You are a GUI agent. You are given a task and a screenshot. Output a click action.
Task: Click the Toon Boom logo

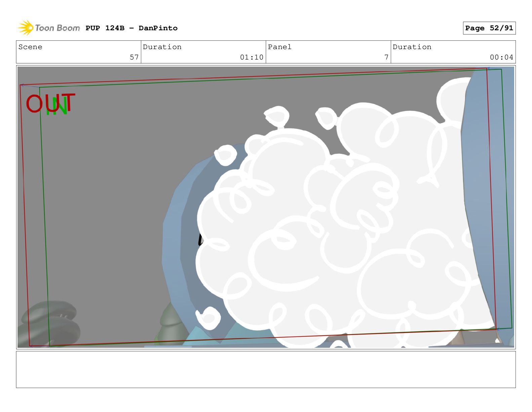(x=49, y=28)
